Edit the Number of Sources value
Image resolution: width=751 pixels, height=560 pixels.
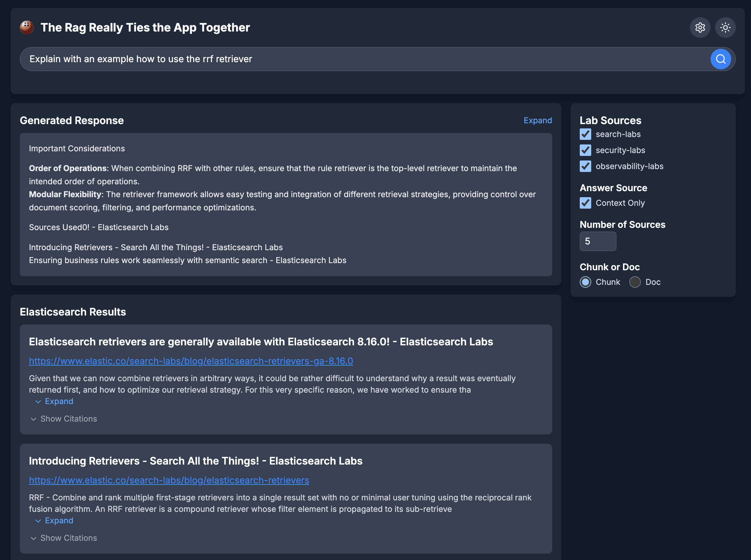[598, 241]
